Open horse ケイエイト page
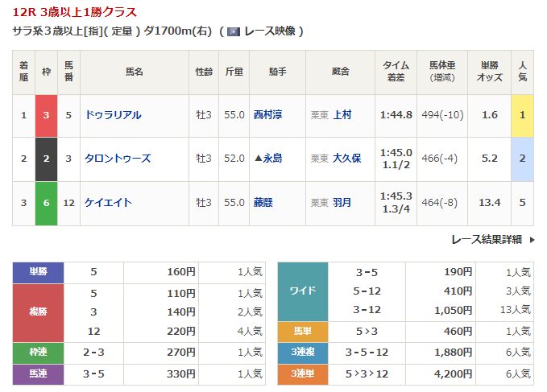 (x=108, y=202)
